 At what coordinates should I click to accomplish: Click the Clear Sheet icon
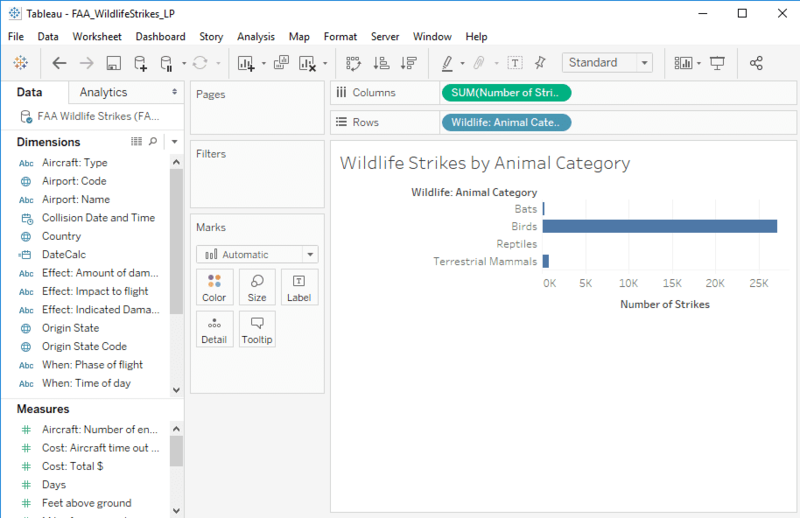tap(307, 63)
